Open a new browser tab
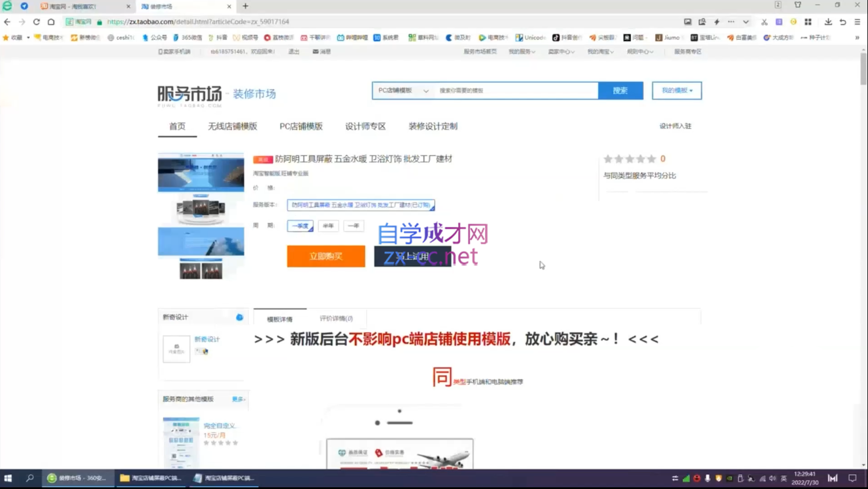This screenshot has width=868, height=489. click(x=245, y=6)
